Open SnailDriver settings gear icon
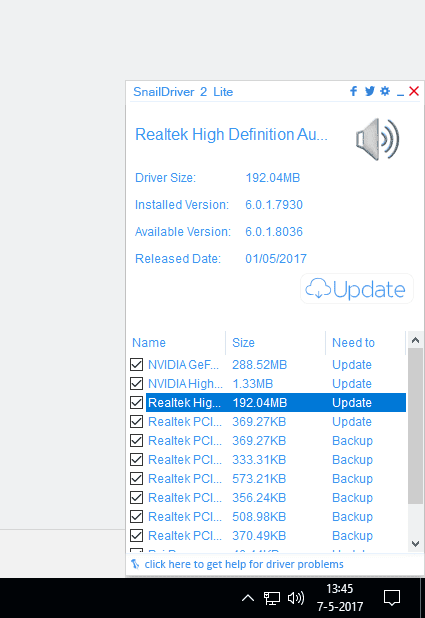This screenshot has width=425, height=618. tap(385, 91)
